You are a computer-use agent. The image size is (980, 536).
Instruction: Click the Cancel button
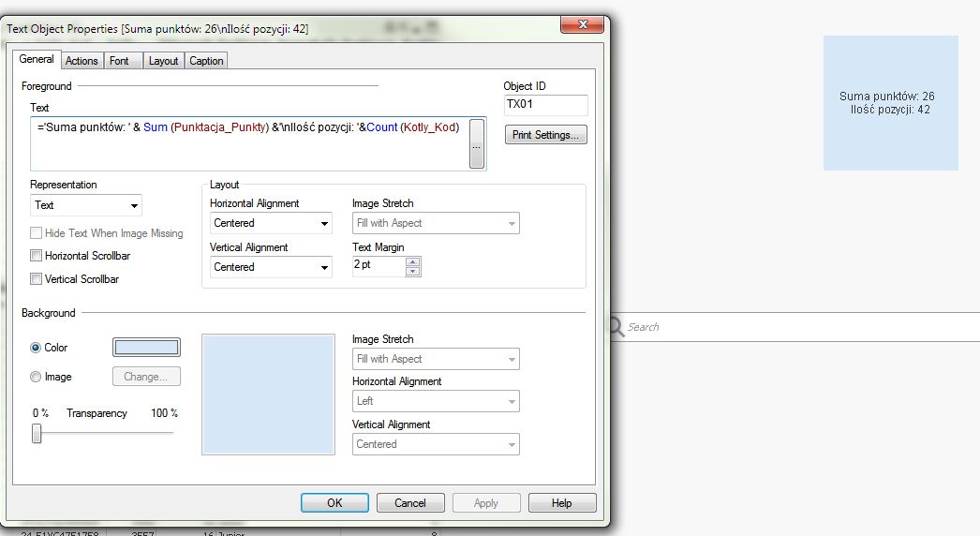[x=410, y=503]
